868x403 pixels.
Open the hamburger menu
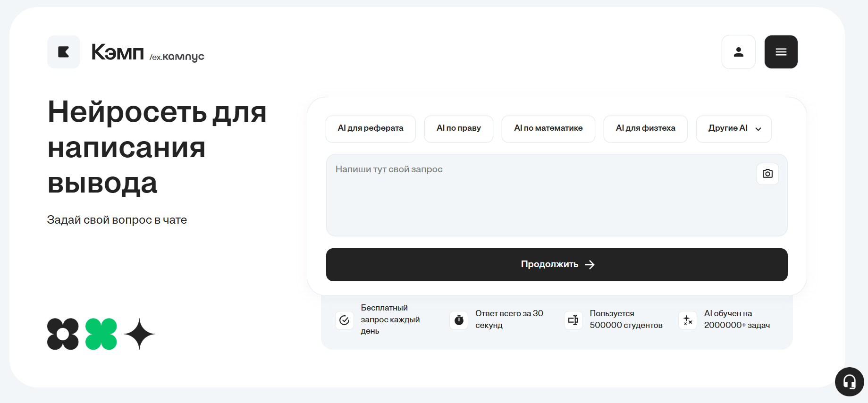(x=781, y=52)
